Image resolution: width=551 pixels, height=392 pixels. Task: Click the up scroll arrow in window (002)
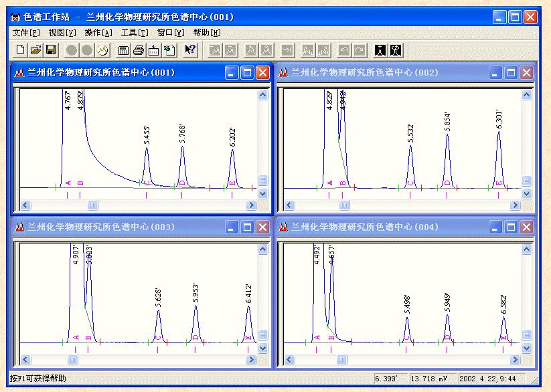(x=526, y=95)
